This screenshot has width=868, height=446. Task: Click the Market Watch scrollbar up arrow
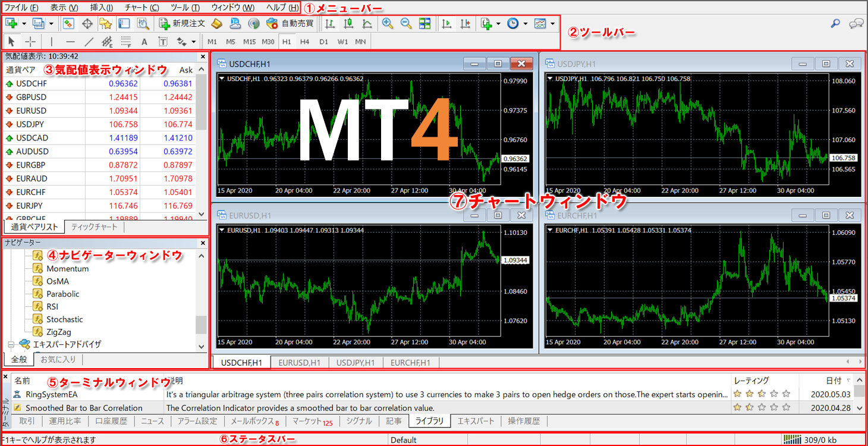click(202, 70)
